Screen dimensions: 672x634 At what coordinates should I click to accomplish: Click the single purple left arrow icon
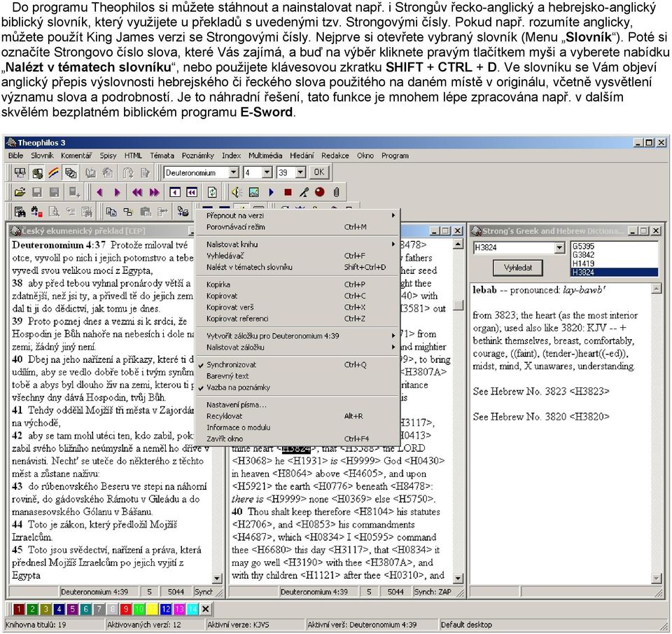(100, 193)
